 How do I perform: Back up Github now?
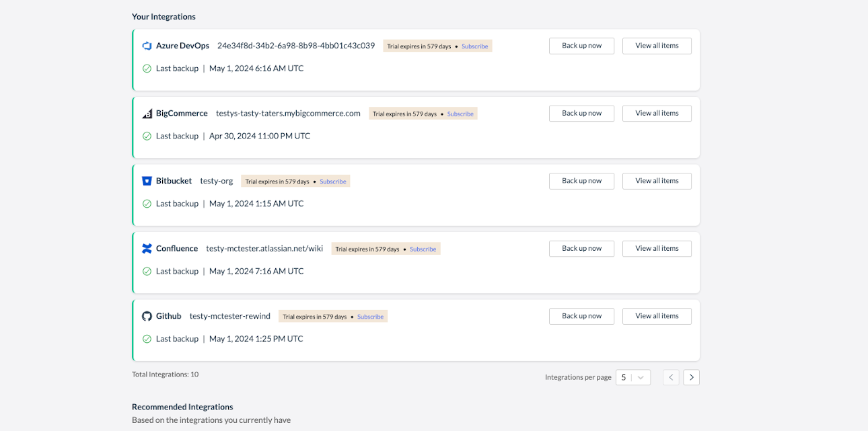[x=581, y=316]
